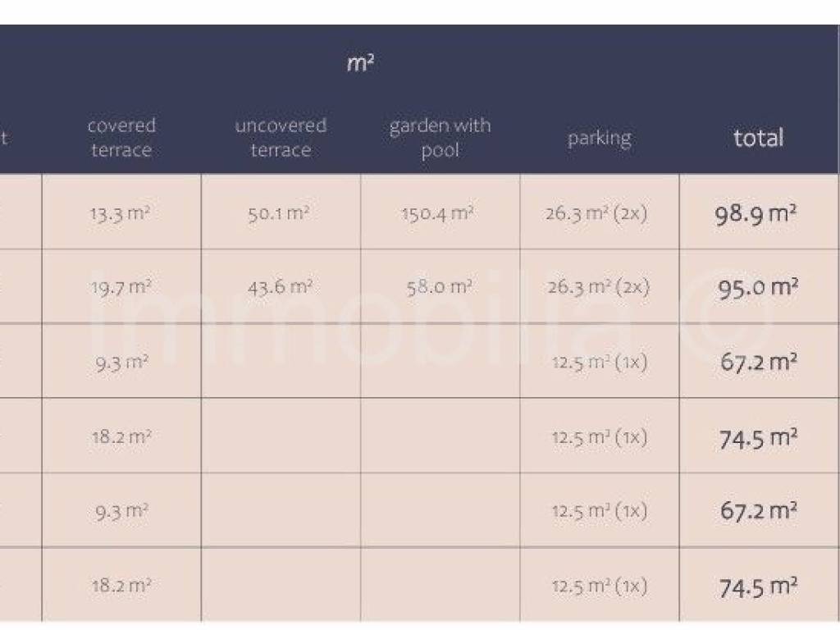Click the uncovered terrace column header

[x=281, y=138]
